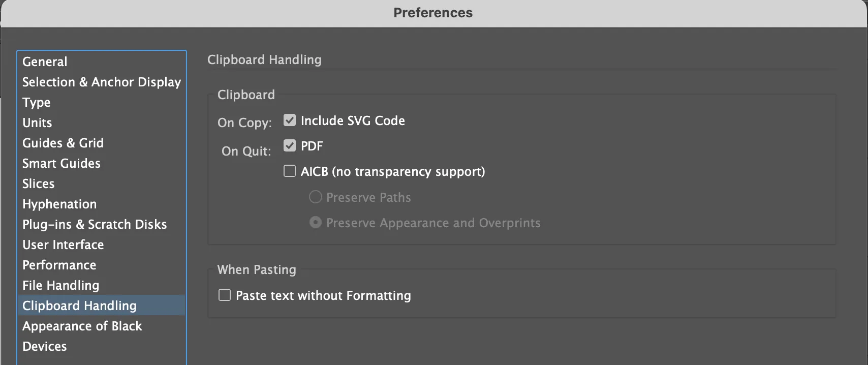Open Devices preferences section
Viewport: 868px width, 365px height.
(45, 346)
